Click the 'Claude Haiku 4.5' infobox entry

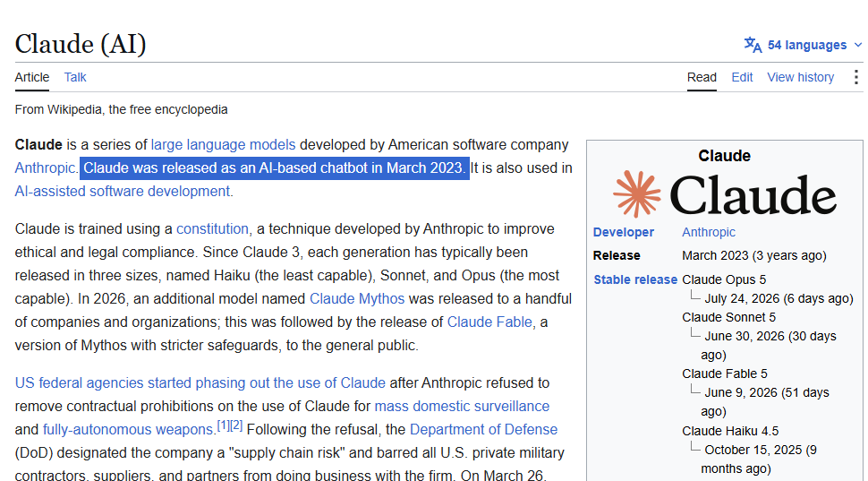pyautogui.click(x=730, y=431)
